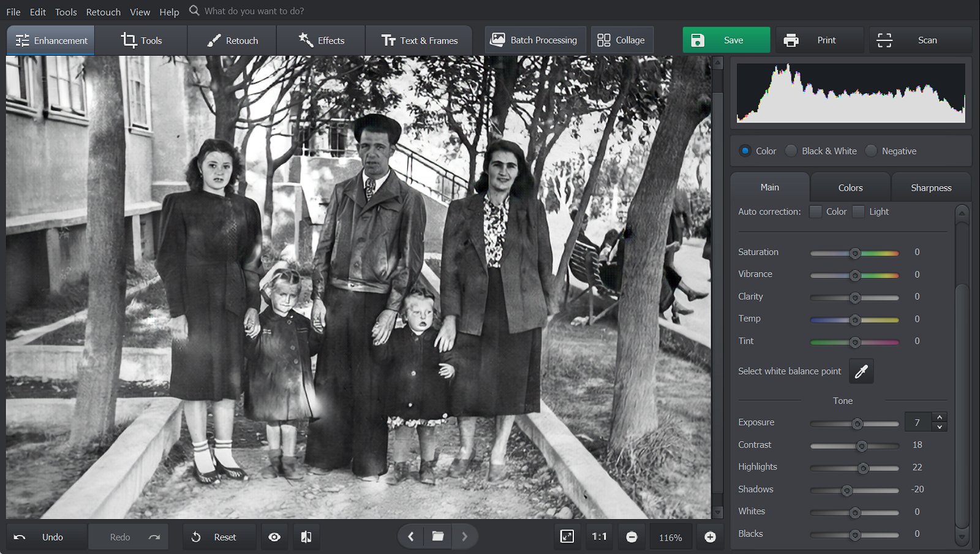Toggle the eye preview original icon

(274, 537)
